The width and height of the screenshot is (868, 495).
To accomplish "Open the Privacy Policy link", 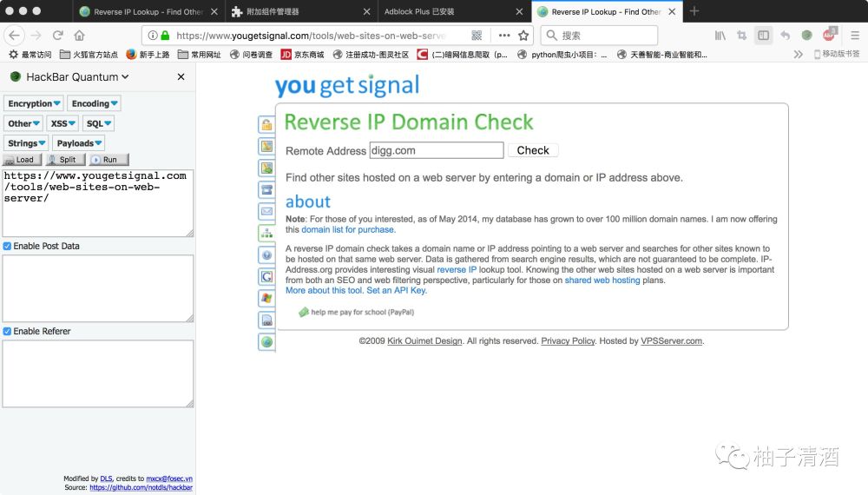I will pyautogui.click(x=568, y=341).
